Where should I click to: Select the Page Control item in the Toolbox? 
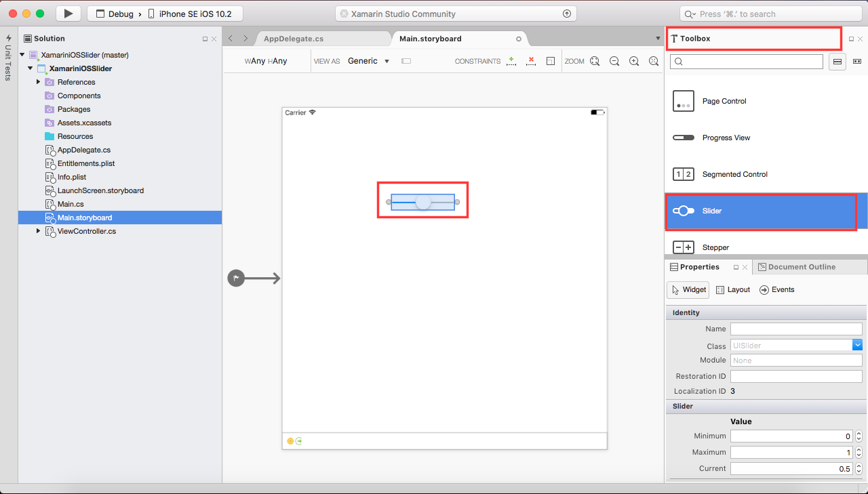726,101
